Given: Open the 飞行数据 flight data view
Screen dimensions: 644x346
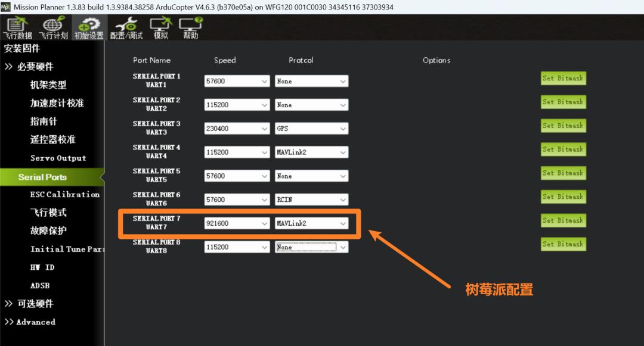Looking at the screenshot, I should (17, 28).
